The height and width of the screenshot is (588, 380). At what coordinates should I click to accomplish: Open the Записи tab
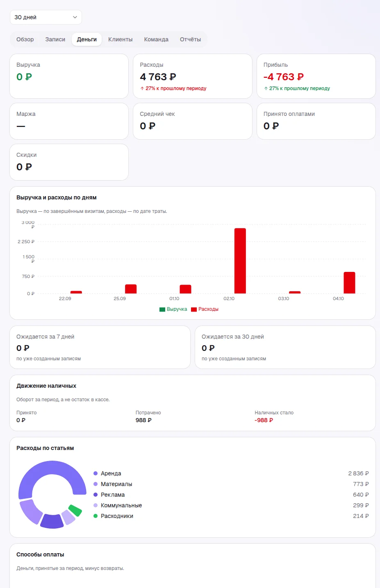(x=55, y=39)
